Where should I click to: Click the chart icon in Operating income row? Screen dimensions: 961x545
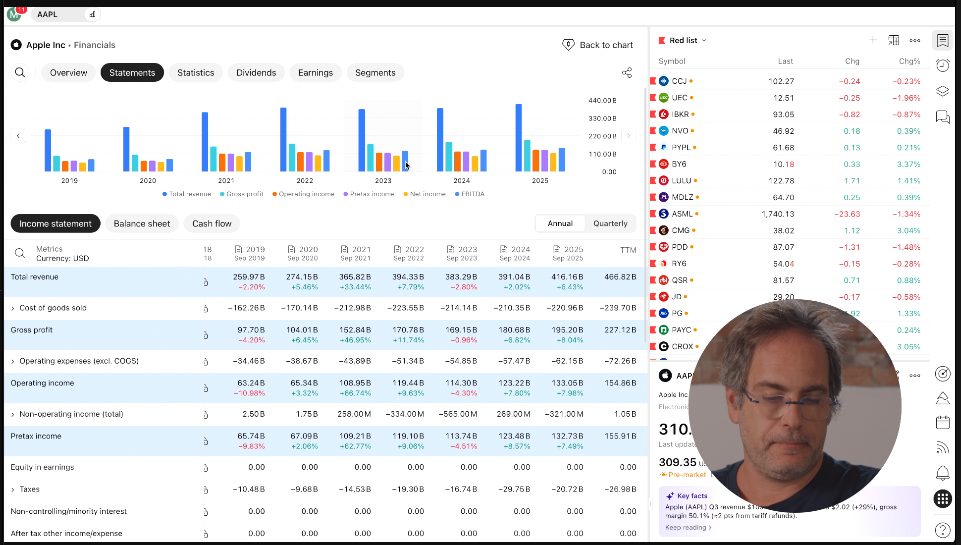click(205, 388)
